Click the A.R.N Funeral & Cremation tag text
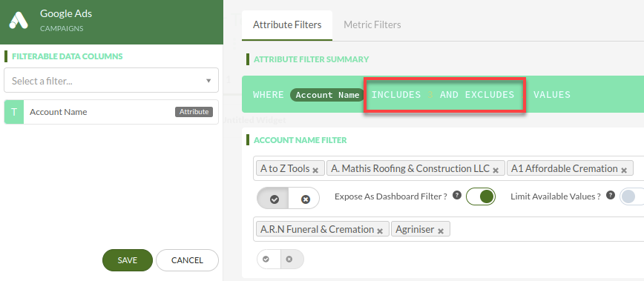The height and width of the screenshot is (281, 644). 317,229
